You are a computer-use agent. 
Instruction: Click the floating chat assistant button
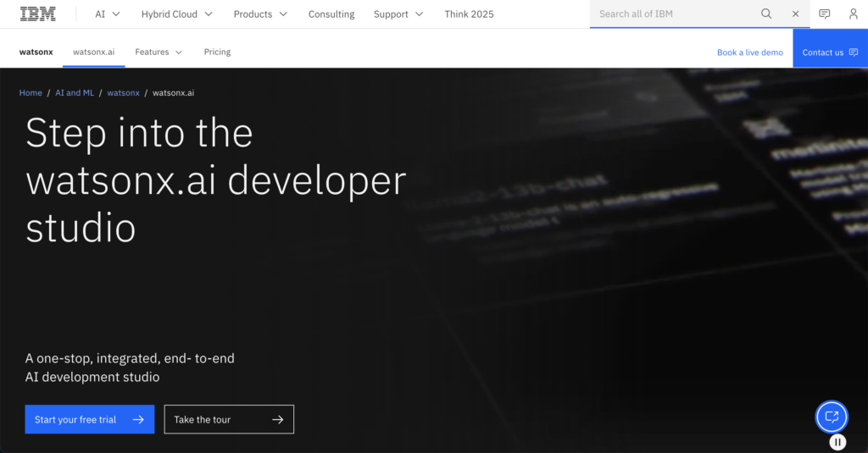point(832,417)
